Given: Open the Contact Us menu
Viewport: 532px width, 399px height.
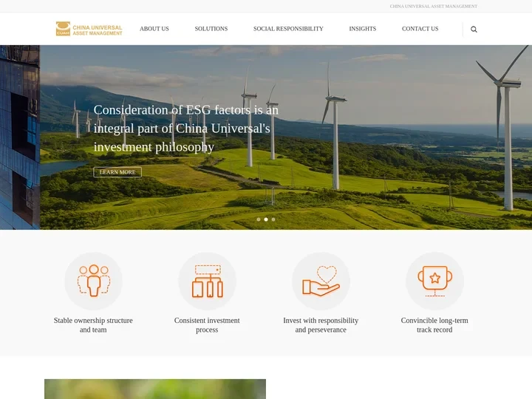Looking at the screenshot, I should coord(420,29).
